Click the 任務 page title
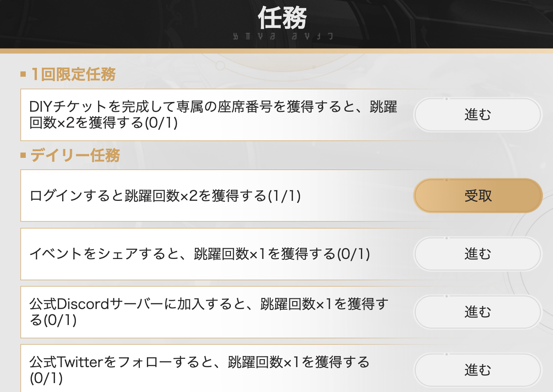The width and height of the screenshot is (553, 392). 282,19
